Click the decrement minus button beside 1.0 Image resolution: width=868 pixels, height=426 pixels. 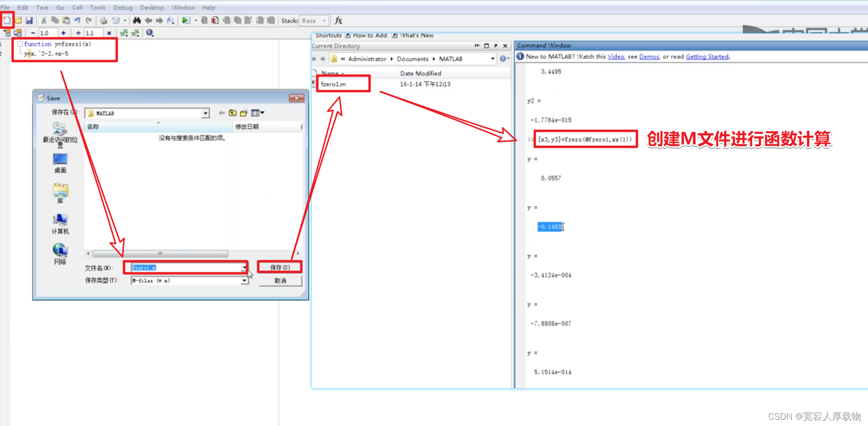pyautogui.click(x=33, y=33)
